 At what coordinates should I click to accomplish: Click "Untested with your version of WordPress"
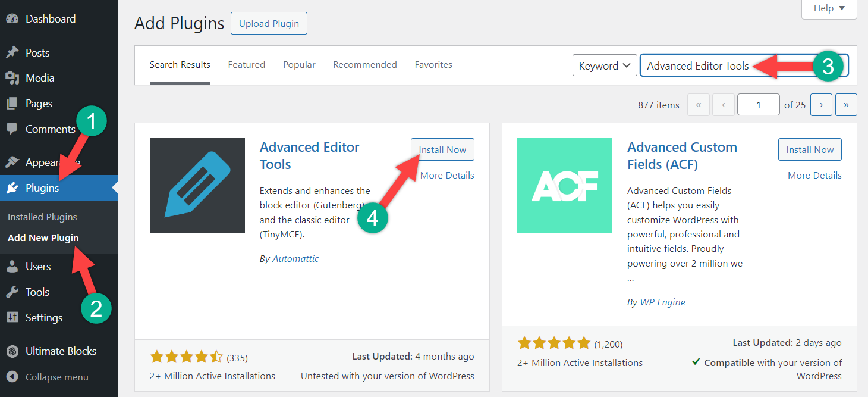click(388, 376)
